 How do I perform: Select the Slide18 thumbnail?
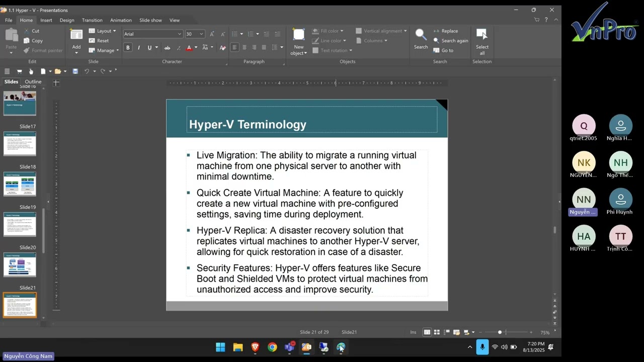pos(20,184)
